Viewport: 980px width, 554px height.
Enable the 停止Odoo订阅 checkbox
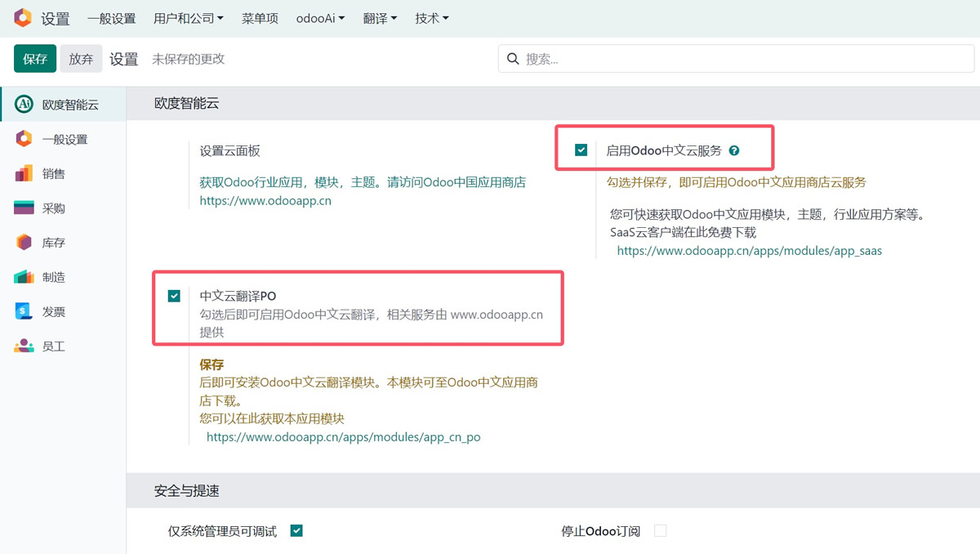point(660,531)
